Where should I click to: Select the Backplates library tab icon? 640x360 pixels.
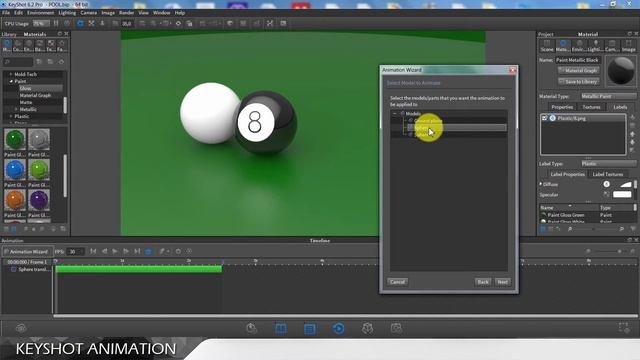pyautogui.click(x=40, y=45)
